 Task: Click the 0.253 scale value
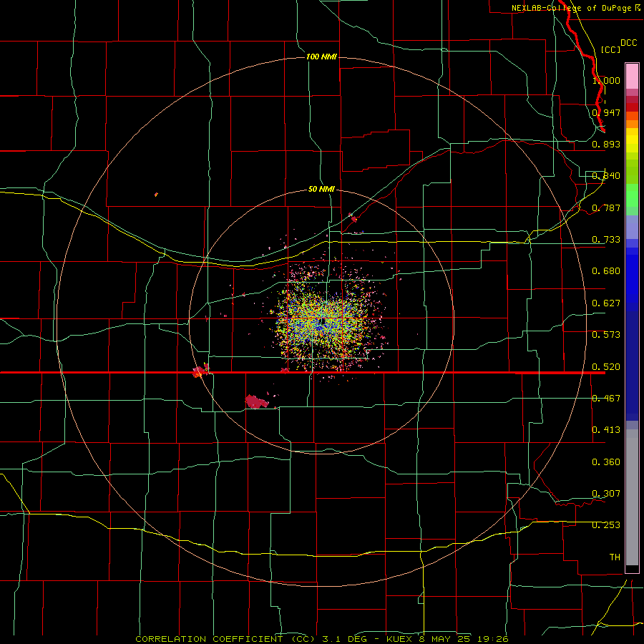click(606, 525)
